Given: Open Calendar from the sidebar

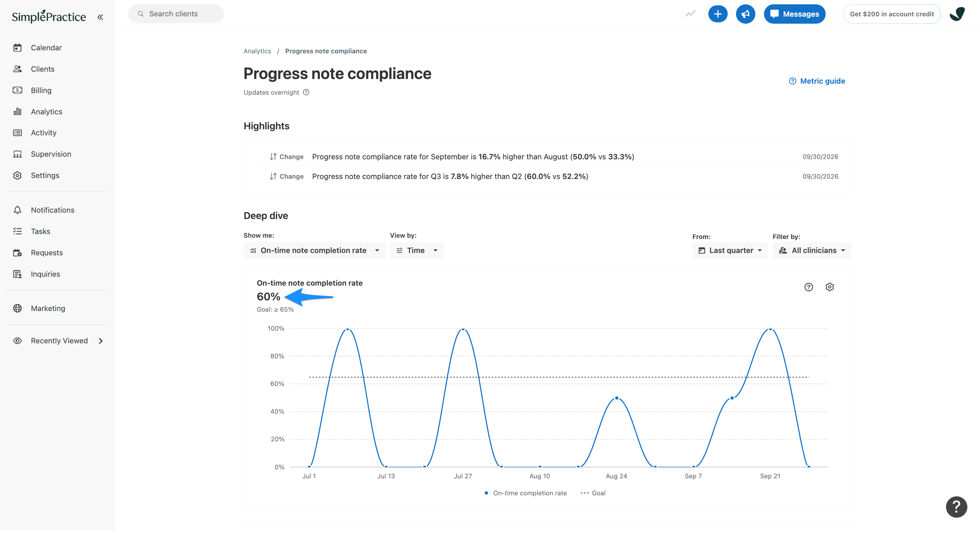Looking at the screenshot, I should [x=46, y=48].
